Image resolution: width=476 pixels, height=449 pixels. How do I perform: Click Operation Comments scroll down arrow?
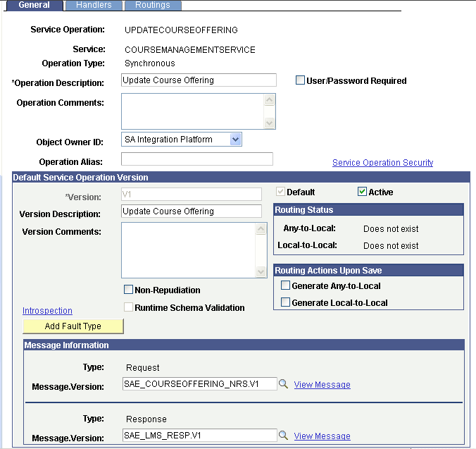(269, 123)
